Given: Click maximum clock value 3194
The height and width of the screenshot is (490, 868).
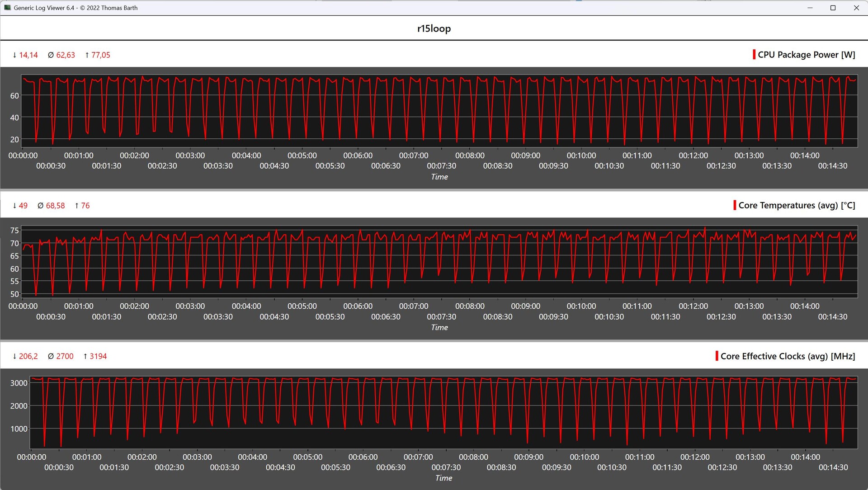Looking at the screenshot, I should pyautogui.click(x=98, y=356).
